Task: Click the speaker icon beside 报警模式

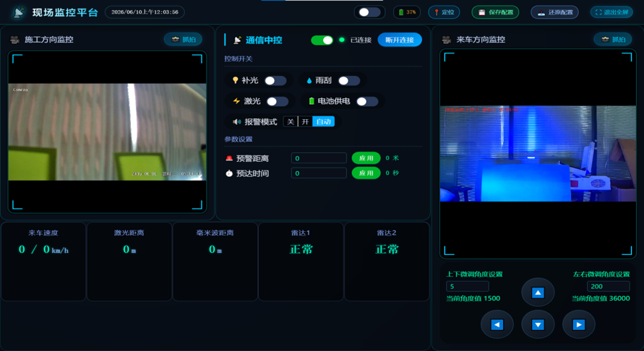Action: [237, 122]
